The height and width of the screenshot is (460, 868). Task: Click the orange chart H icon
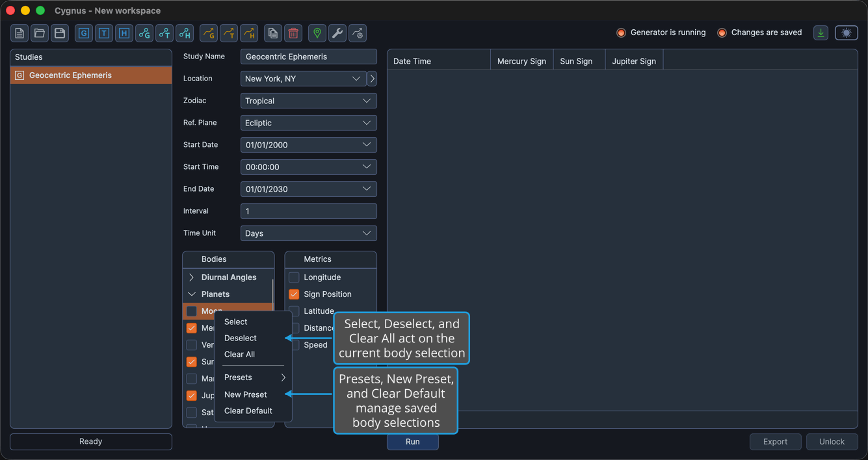[x=249, y=33]
